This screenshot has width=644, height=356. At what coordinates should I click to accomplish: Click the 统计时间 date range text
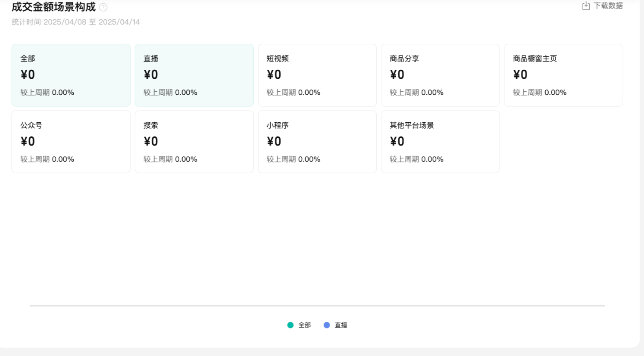click(x=76, y=22)
